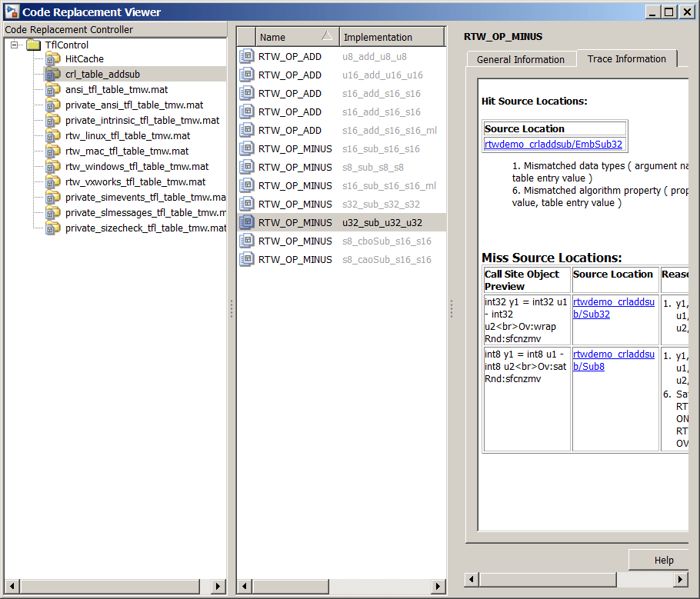Select the s8_caoSub_s16_s16 implementation cell

(387, 260)
